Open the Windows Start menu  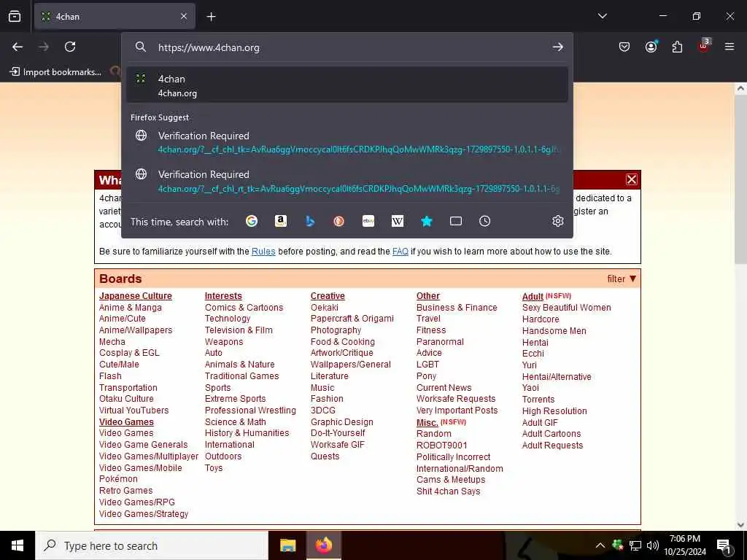pyautogui.click(x=18, y=545)
